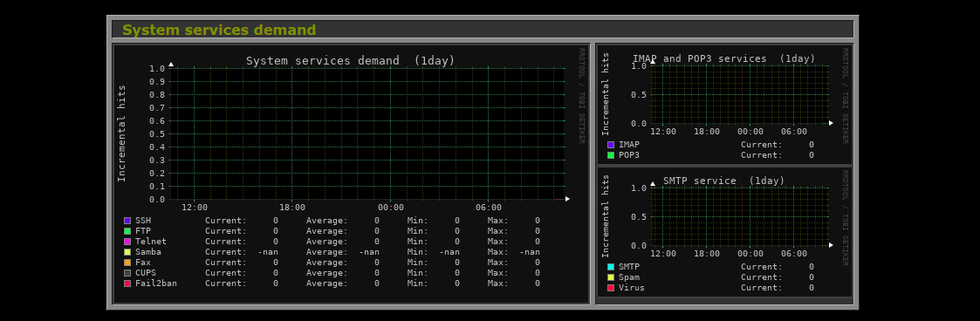Click the 'System services demand' panel heading
This screenshot has height=321, width=980.
pos(219,30)
